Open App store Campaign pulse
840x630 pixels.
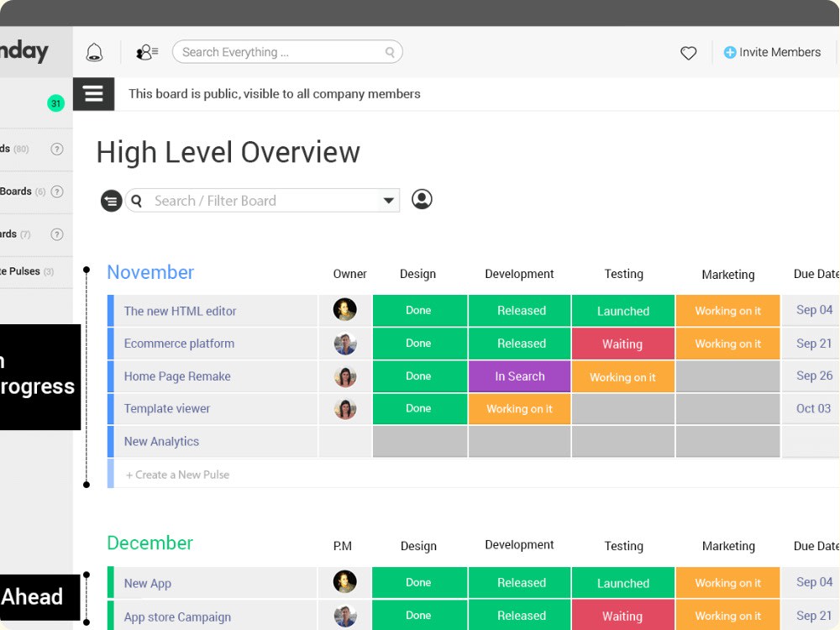(177, 617)
